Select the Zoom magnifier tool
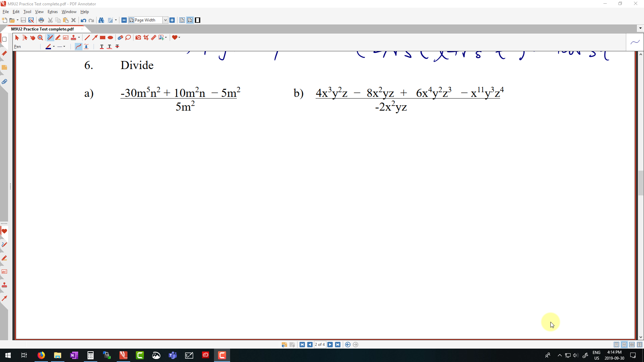Image resolution: width=644 pixels, height=362 pixels. tap(40, 38)
